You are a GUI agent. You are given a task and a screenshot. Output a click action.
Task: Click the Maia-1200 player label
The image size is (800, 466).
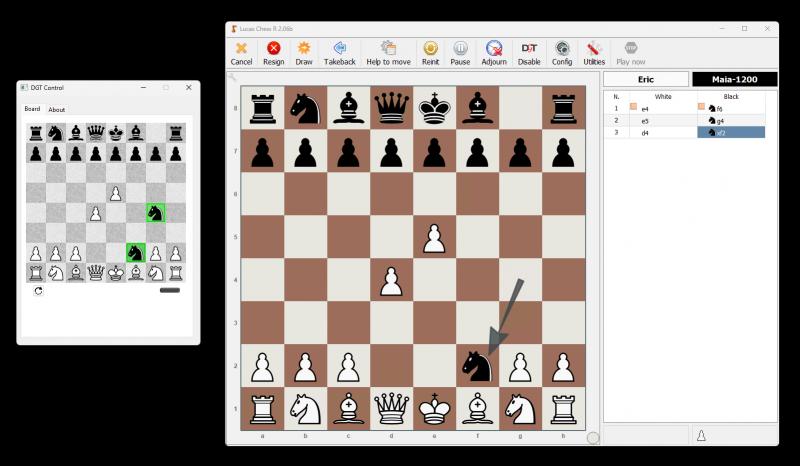click(735, 79)
